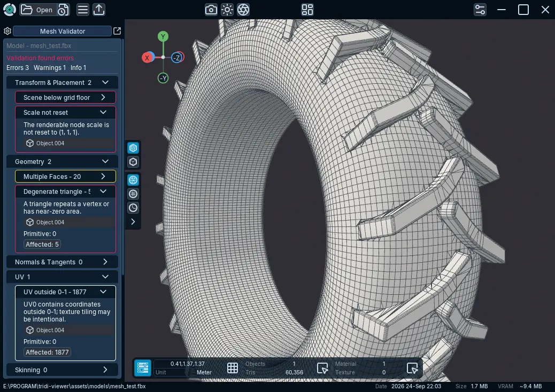Click Errors 3 counter
555x392 pixels.
[x=17, y=67]
